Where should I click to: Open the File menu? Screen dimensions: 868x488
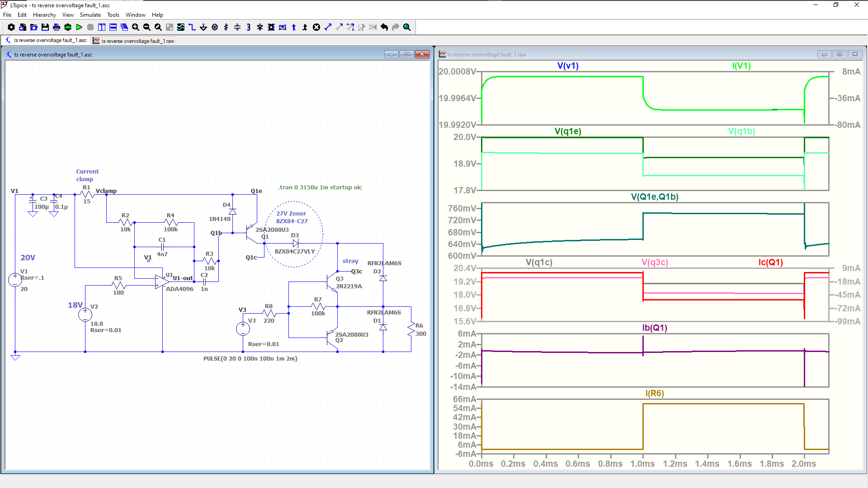(7, 15)
